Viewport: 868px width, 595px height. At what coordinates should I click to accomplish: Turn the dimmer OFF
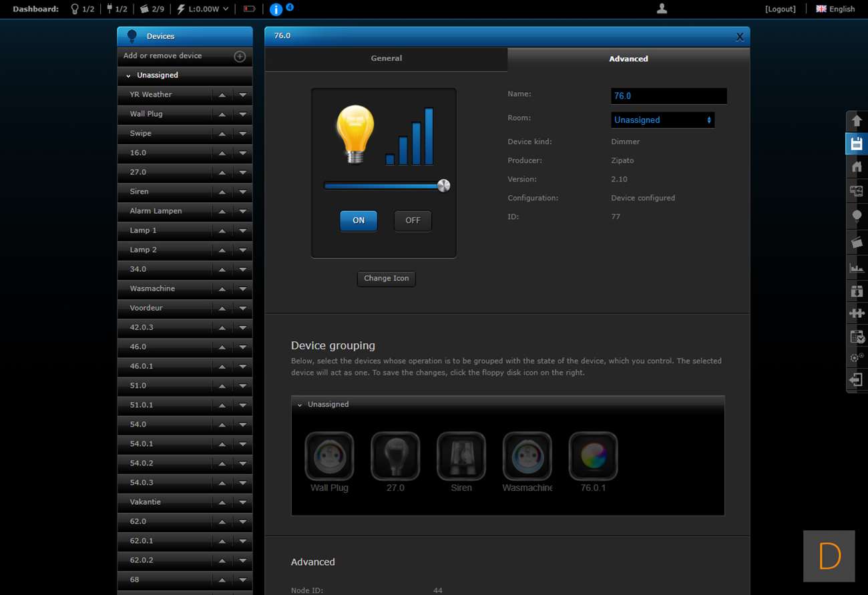click(x=413, y=220)
